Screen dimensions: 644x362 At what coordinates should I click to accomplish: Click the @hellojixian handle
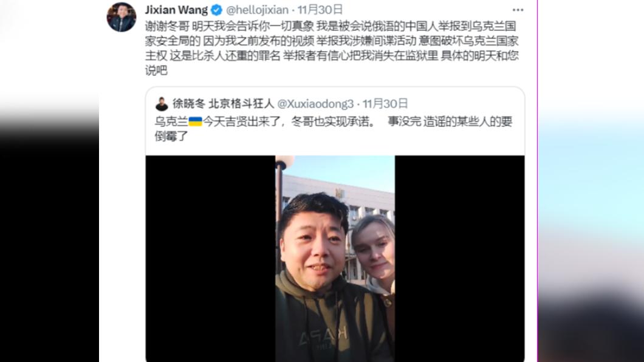tap(257, 10)
